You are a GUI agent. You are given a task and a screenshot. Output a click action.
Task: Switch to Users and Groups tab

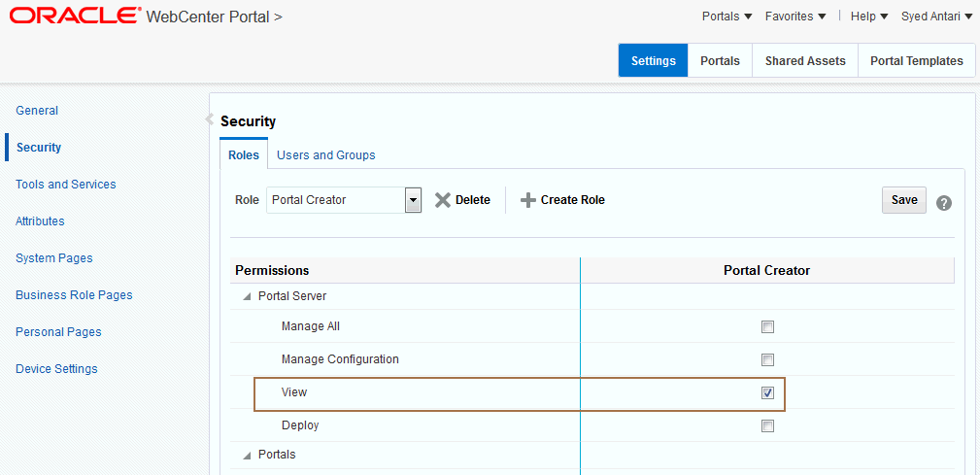point(325,155)
